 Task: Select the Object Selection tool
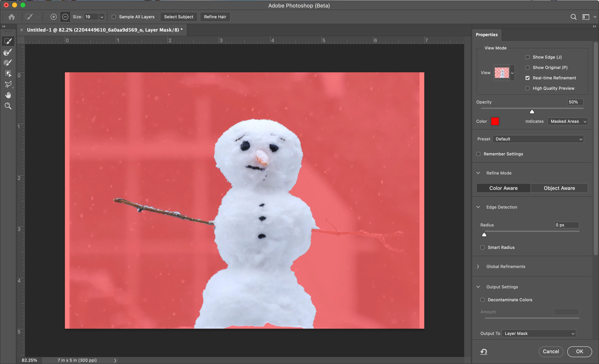[8, 74]
